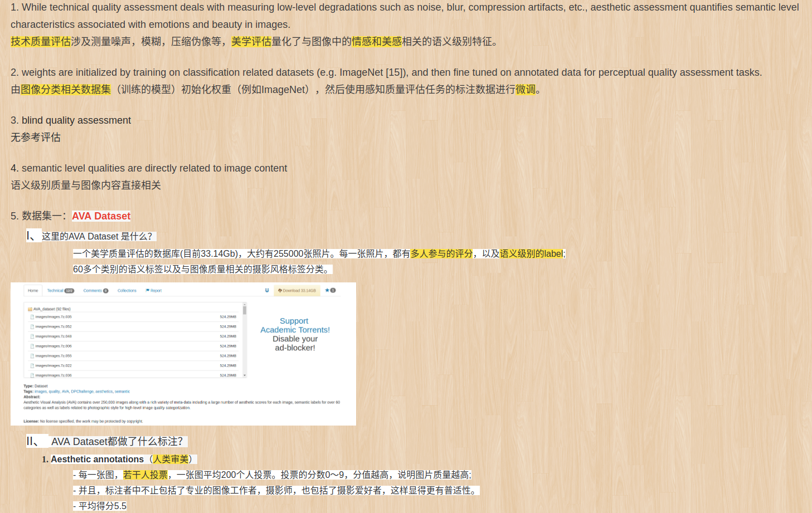The image size is (812, 513).
Task: Open the Collections tab
Action: pos(127,291)
